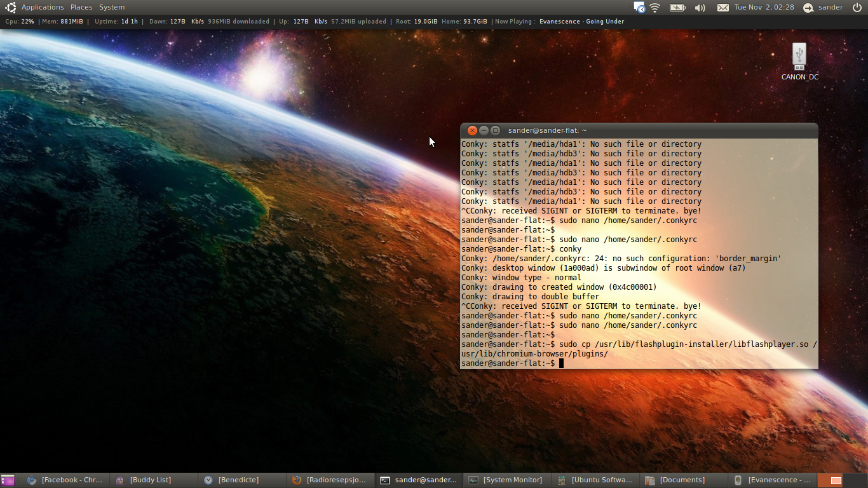Viewport: 868px width, 488px height.
Task: Click the sander@sander... terminal taskbar button
Action: 417,480
